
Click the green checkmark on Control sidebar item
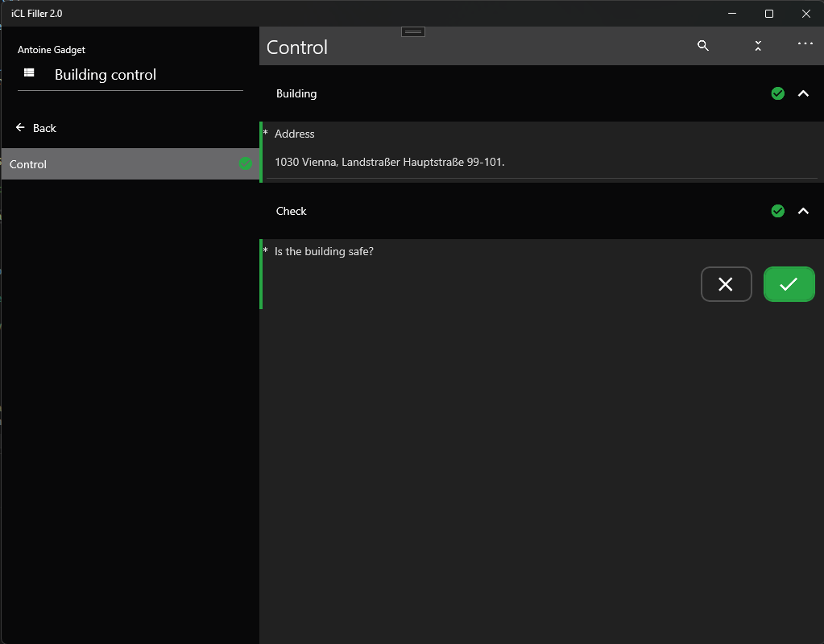pyautogui.click(x=246, y=163)
